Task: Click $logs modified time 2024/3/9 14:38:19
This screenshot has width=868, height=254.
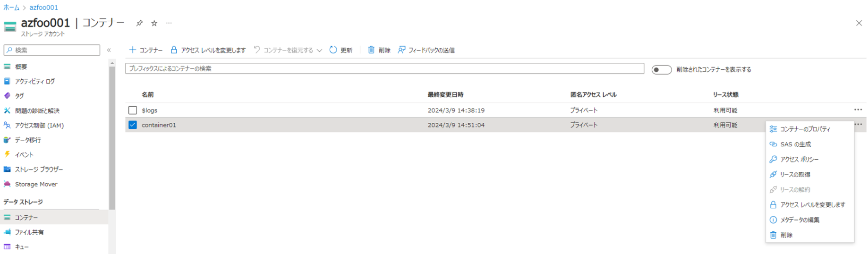Action: tap(456, 110)
